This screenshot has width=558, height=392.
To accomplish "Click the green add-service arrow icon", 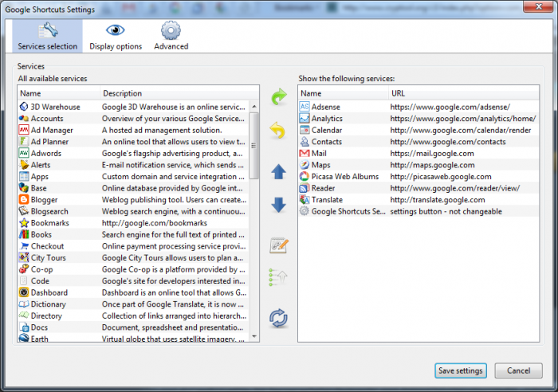I will (279, 96).
